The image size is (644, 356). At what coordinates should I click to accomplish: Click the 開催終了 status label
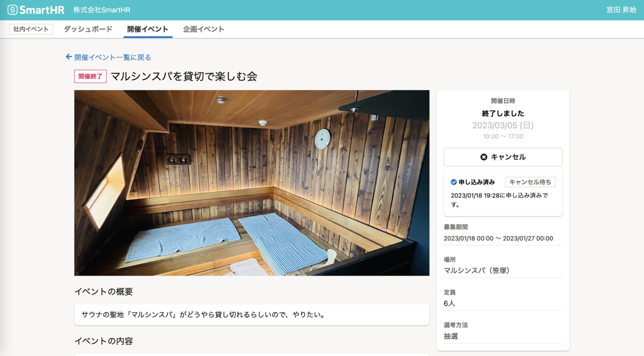[90, 76]
